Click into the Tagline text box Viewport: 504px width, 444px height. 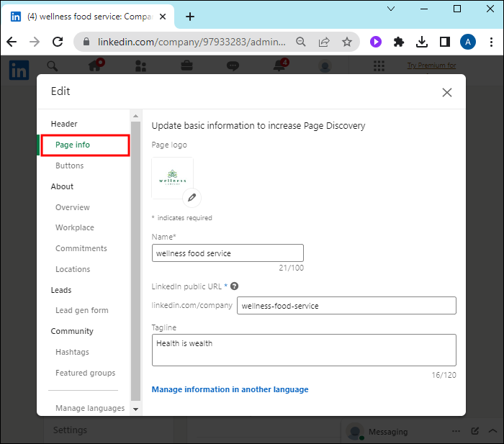coord(304,350)
